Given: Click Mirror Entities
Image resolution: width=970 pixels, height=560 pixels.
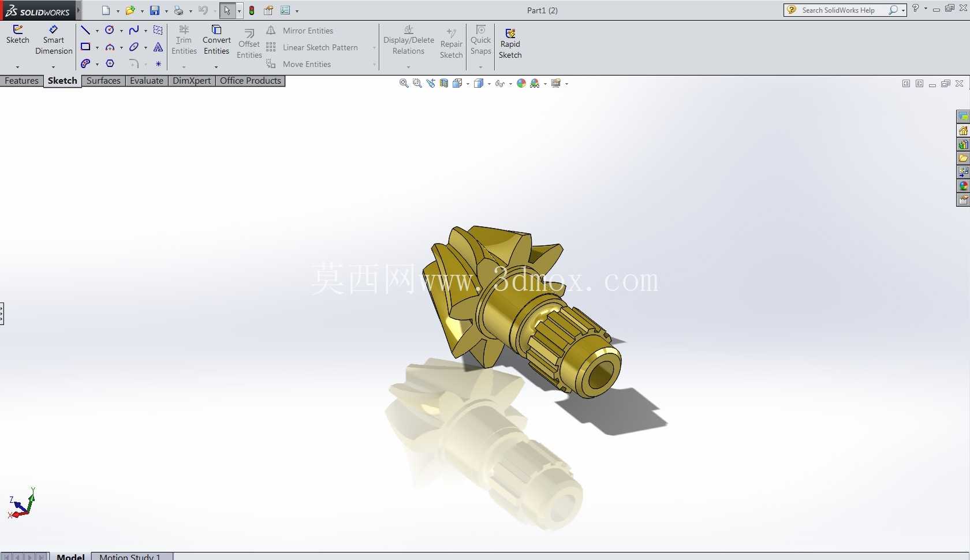Looking at the screenshot, I should point(300,31).
